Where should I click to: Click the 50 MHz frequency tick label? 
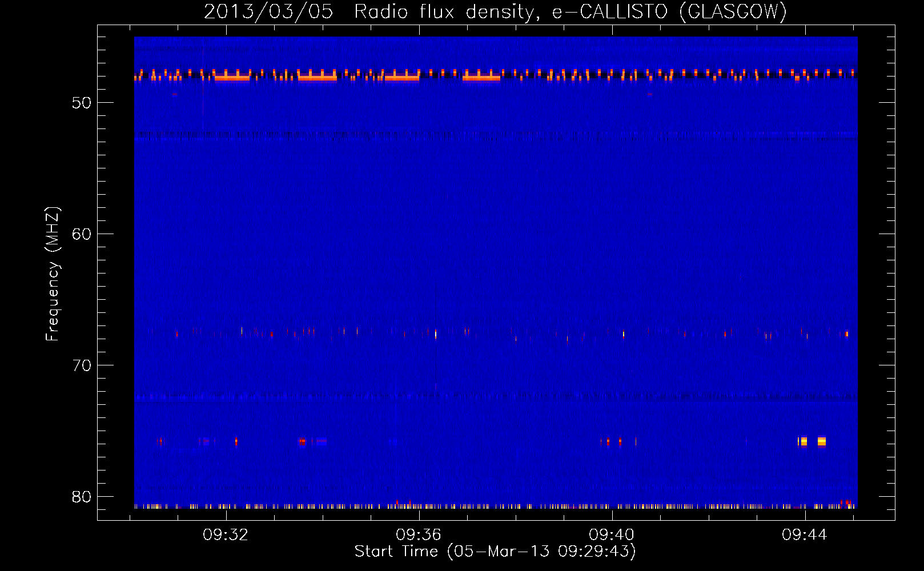click(82, 103)
